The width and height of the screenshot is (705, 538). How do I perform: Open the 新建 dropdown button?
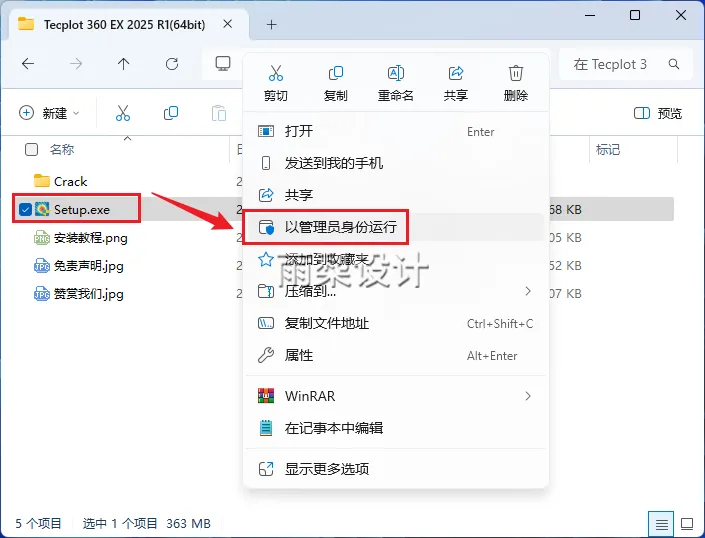coord(49,113)
